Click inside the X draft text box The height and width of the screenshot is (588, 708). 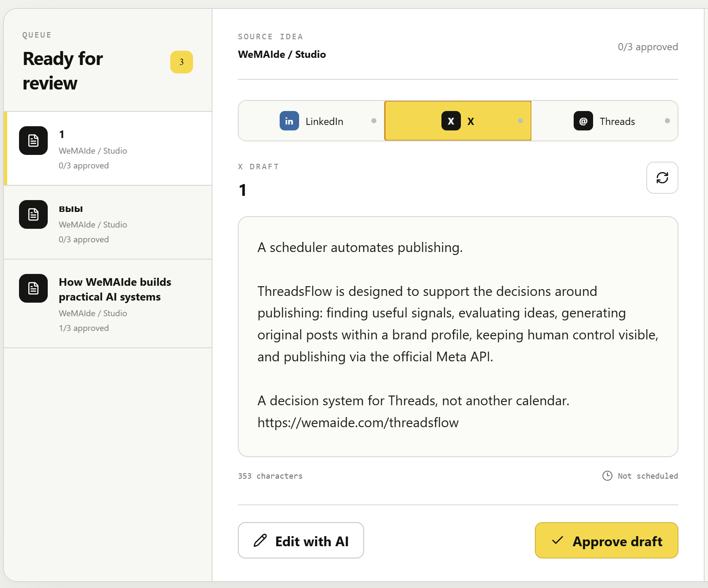coord(458,336)
